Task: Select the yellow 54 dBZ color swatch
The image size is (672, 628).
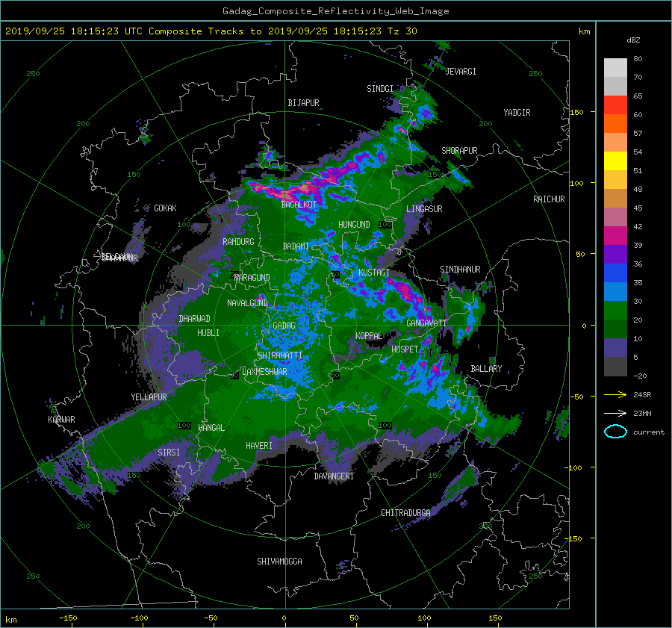Action: (615, 161)
